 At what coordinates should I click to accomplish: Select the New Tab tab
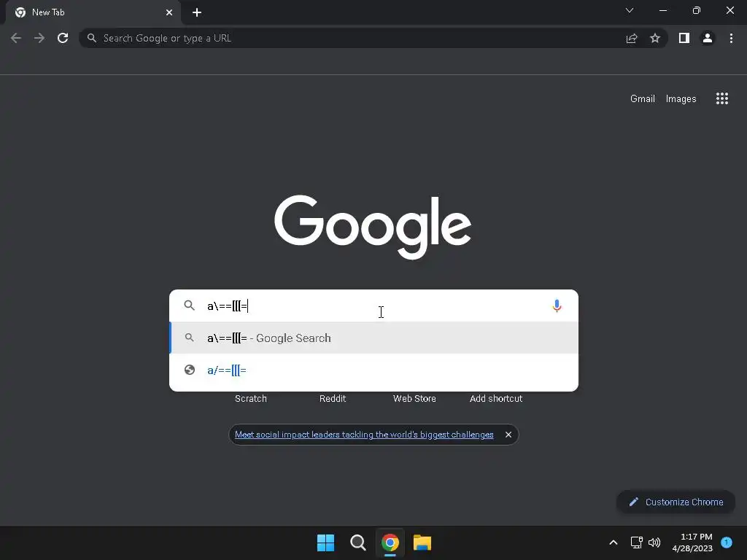click(93, 12)
